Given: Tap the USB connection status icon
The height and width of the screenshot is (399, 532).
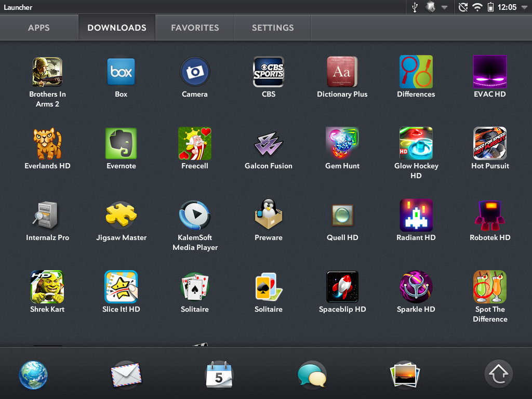Looking at the screenshot, I should pyautogui.click(x=415, y=7).
